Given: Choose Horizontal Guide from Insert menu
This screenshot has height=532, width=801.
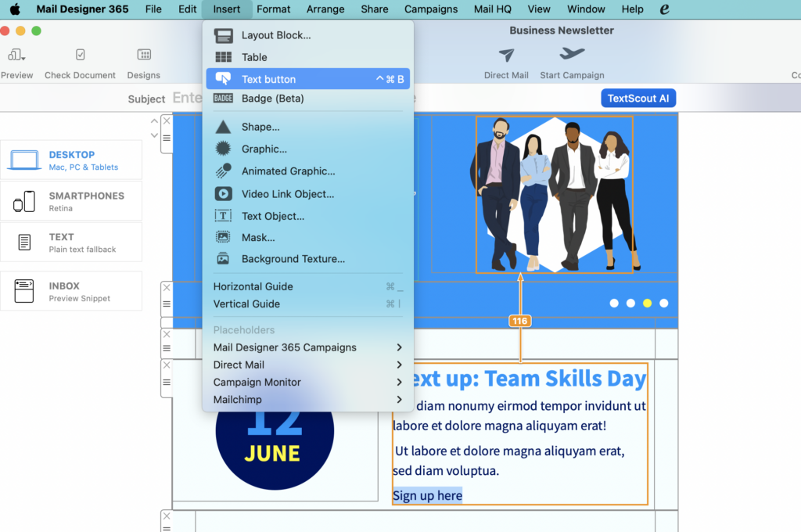Looking at the screenshot, I should click(308, 286).
